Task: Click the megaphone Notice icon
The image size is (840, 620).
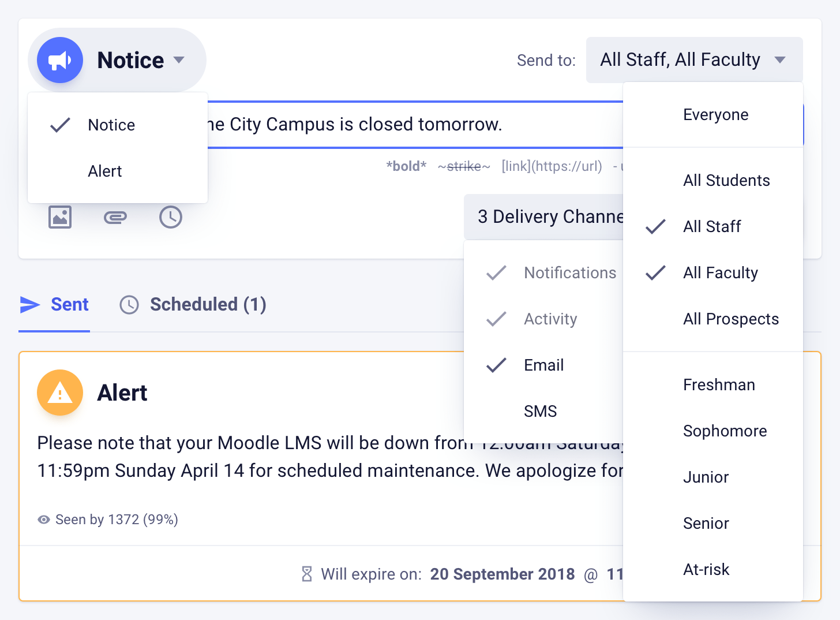Action: coord(60,59)
